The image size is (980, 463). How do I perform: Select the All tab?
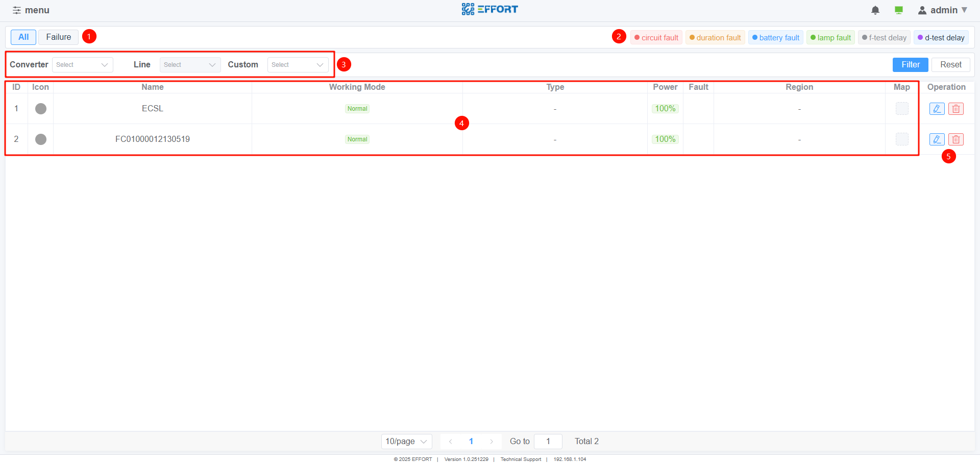pyautogui.click(x=23, y=37)
